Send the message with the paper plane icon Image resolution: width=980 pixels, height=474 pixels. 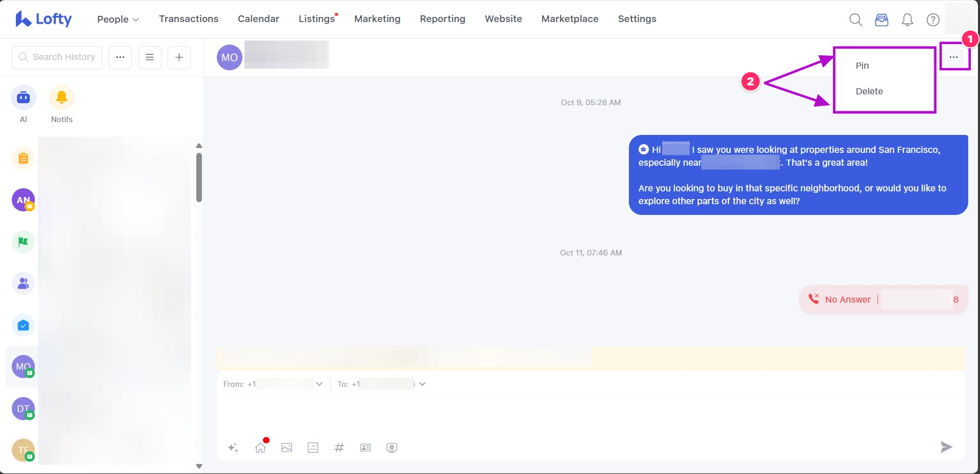coord(946,447)
